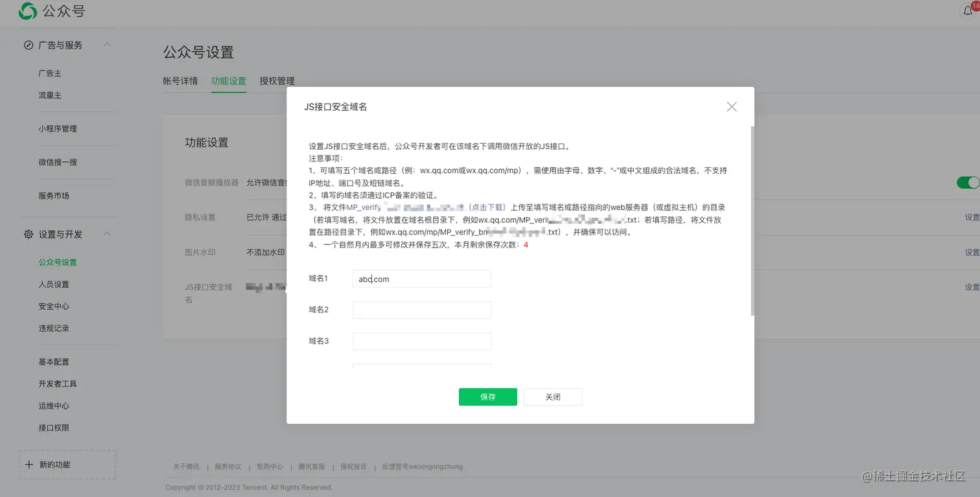
Task: Click the 公众号设置 page heading
Action: click(198, 52)
